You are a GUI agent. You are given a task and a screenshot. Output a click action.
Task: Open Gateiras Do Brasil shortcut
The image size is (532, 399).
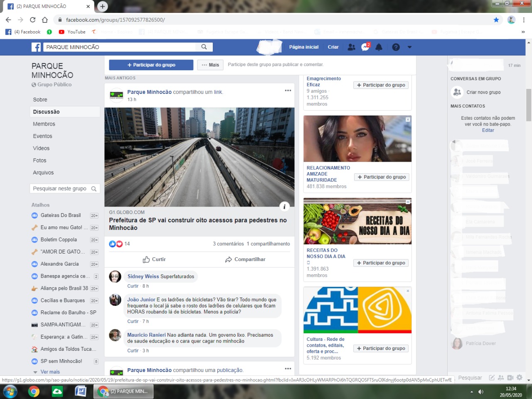tap(61, 215)
